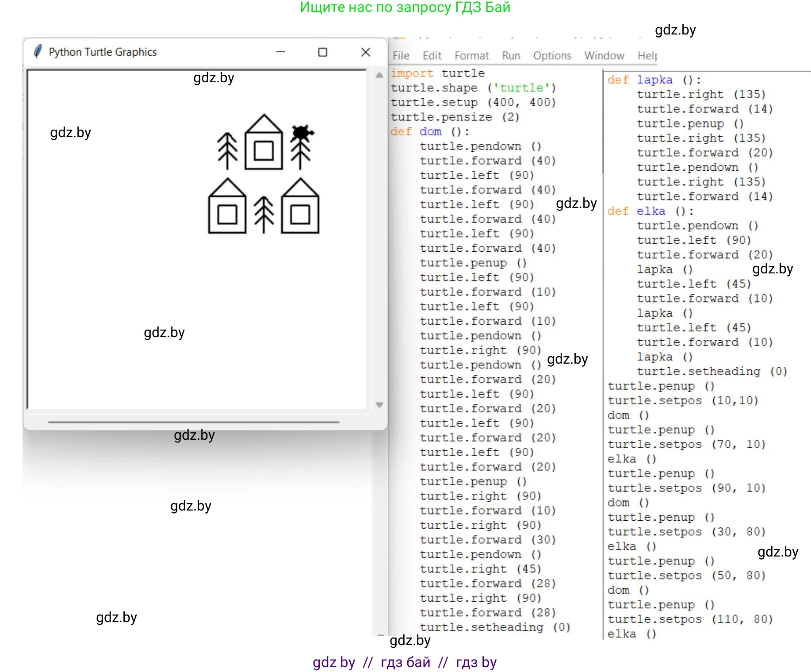811x672 pixels.
Task: Open the Edit menu
Action: 432,56
